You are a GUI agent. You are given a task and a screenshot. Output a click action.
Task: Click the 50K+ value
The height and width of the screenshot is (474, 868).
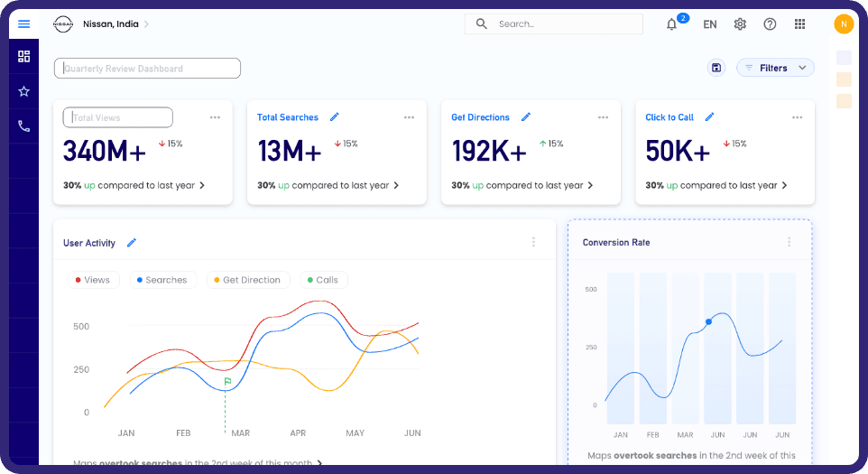679,151
